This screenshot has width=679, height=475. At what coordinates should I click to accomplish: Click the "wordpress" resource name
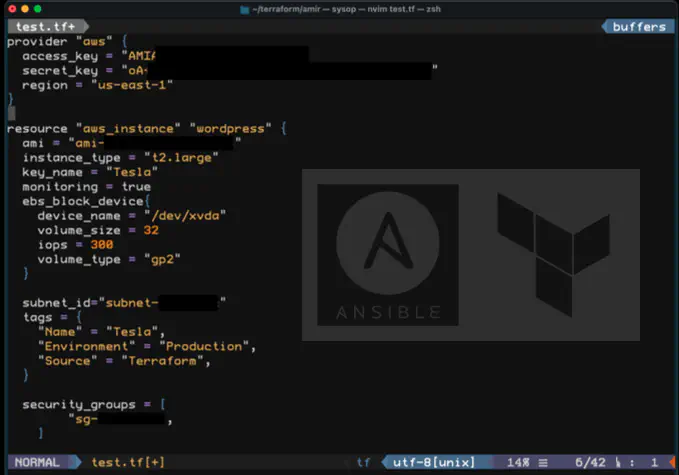point(230,129)
